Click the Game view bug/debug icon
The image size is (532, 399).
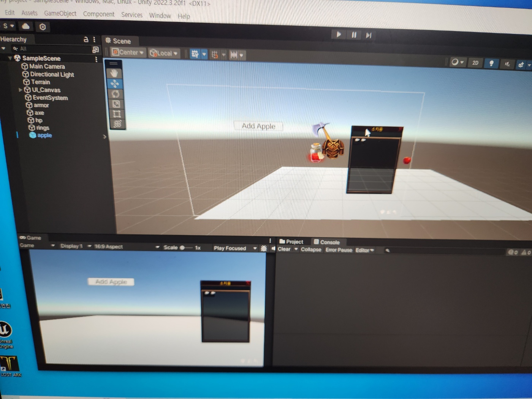point(264,248)
